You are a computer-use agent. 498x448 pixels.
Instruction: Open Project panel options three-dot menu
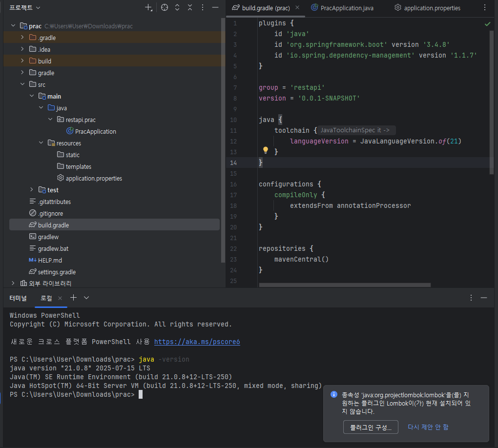pyautogui.click(x=203, y=8)
